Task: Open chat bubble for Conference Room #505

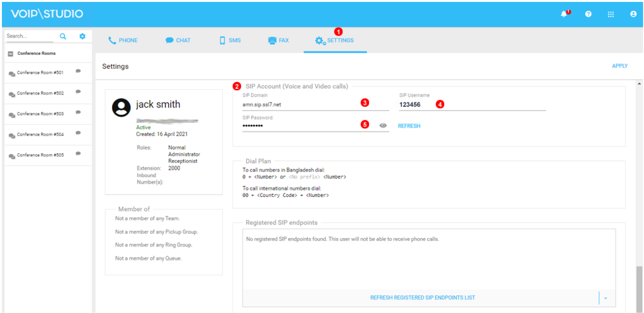Action: coord(78,154)
